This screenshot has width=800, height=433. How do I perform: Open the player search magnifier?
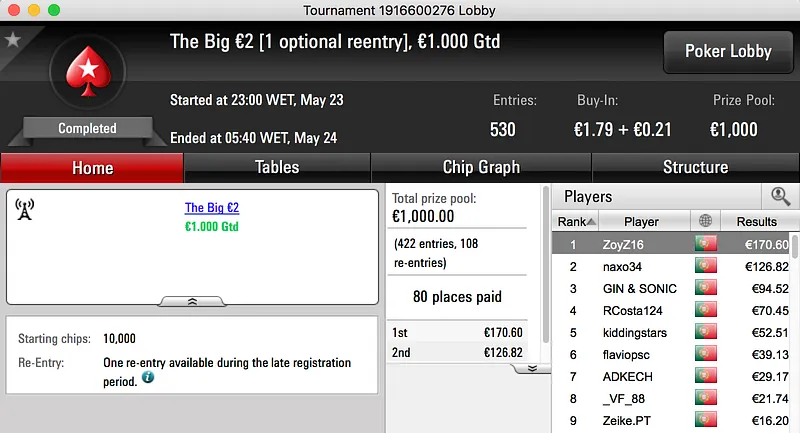pyautogui.click(x=779, y=197)
